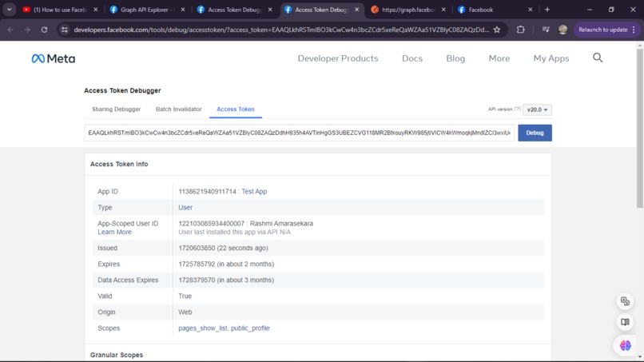This screenshot has width=644, height=362.
Task: Click the App-Scoped User ID 122103085934400007
Action: 212,224
